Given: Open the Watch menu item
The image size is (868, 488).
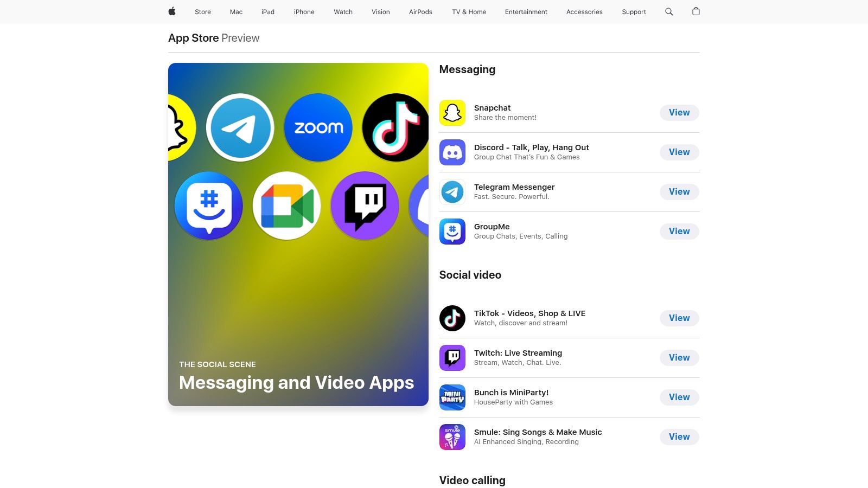Looking at the screenshot, I should [343, 12].
